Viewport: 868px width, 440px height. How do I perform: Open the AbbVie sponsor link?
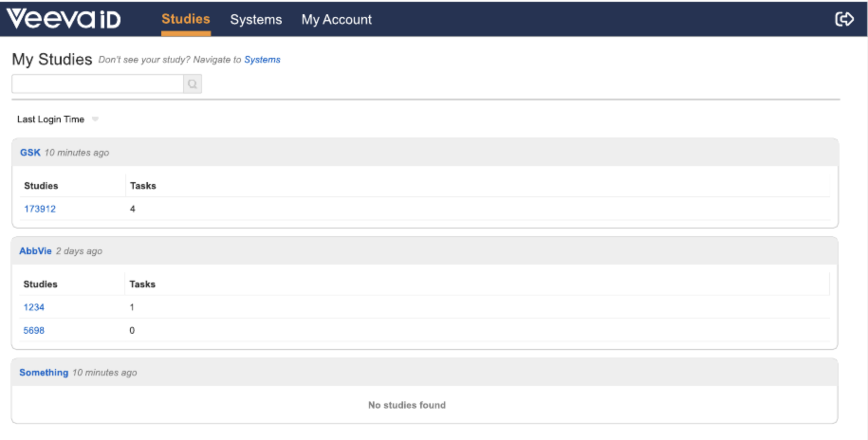(x=35, y=251)
